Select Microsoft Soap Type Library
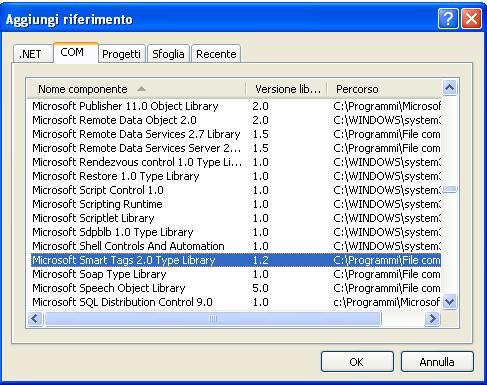This screenshot has width=487, height=385. [x=236, y=274]
